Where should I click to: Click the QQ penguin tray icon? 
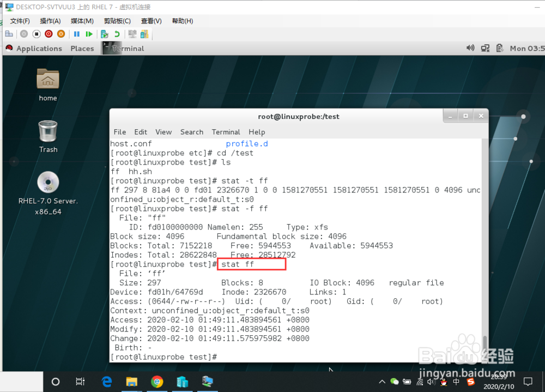(x=444, y=382)
